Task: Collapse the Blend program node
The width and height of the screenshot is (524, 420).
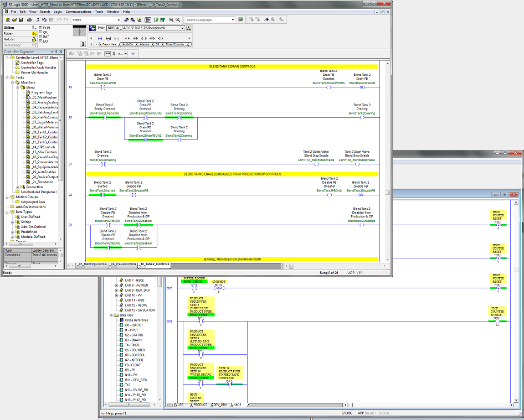Action: (17, 87)
